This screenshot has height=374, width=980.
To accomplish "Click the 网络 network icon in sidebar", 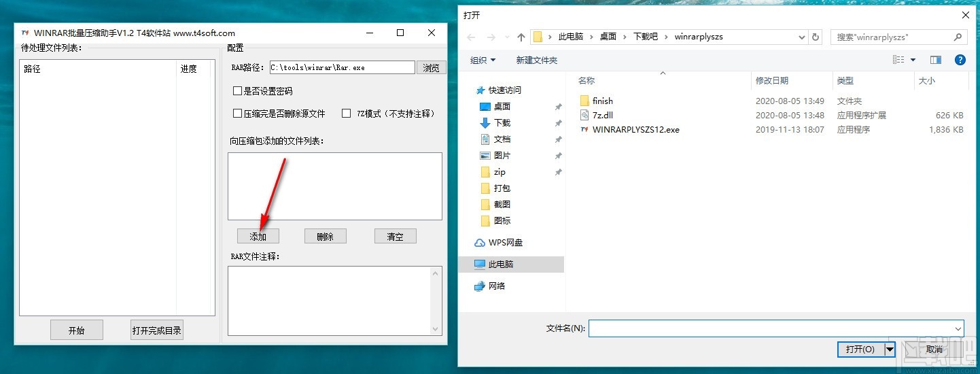I will click(480, 286).
